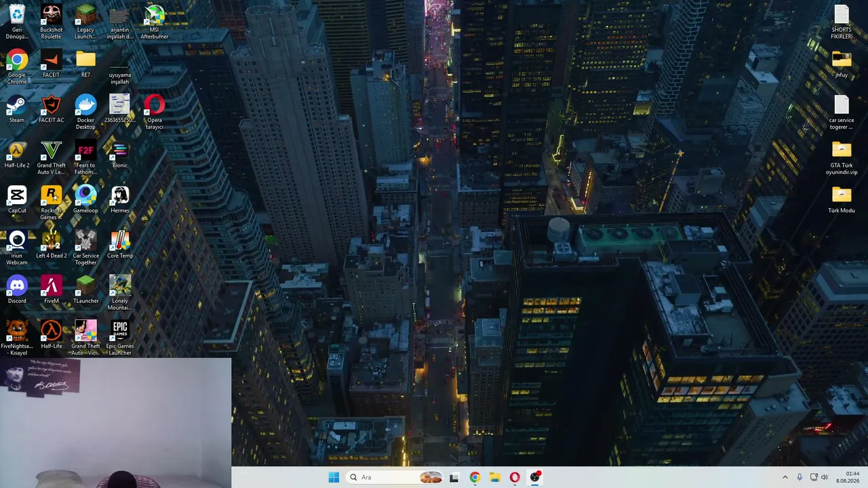
Task: Click the microphone icon in system tray
Action: (800, 477)
